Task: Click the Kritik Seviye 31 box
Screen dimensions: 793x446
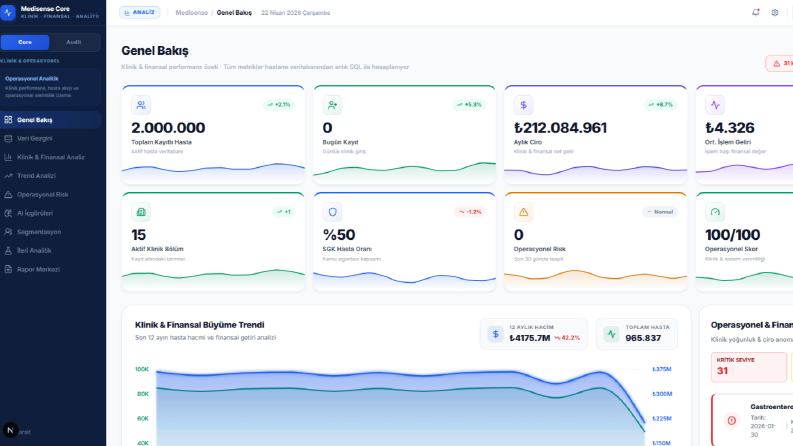Action: click(x=749, y=367)
